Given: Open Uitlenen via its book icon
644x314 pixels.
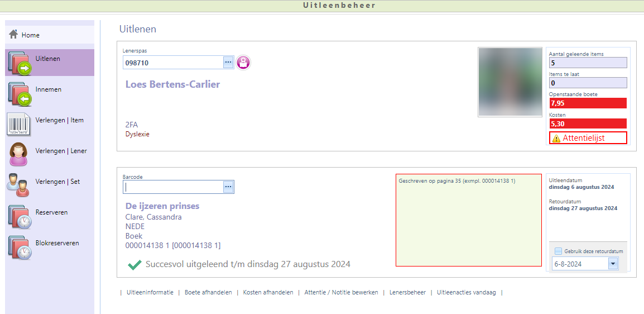Looking at the screenshot, I should coord(20,63).
